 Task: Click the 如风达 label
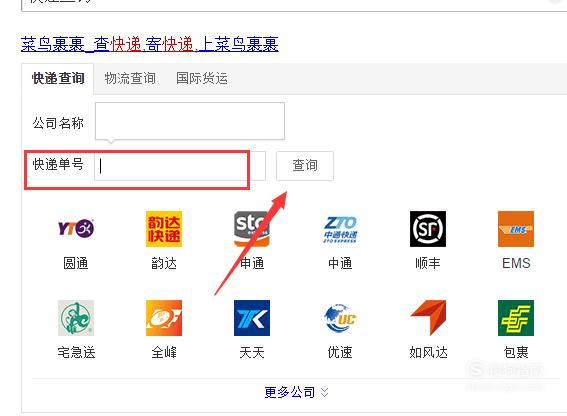pos(428,352)
